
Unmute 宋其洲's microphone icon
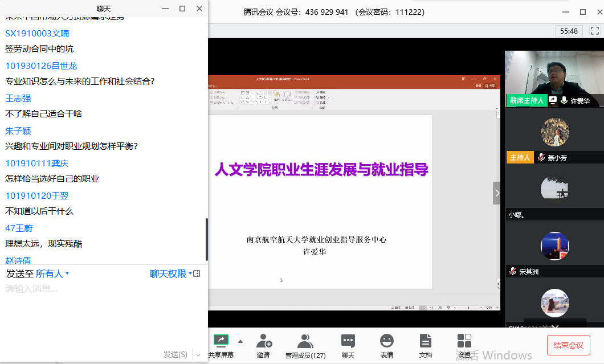pos(513,272)
